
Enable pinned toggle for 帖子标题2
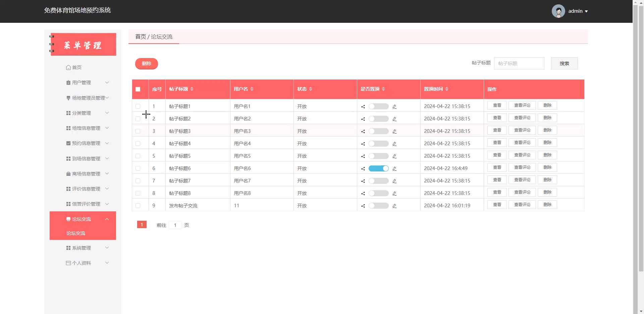[x=378, y=119]
